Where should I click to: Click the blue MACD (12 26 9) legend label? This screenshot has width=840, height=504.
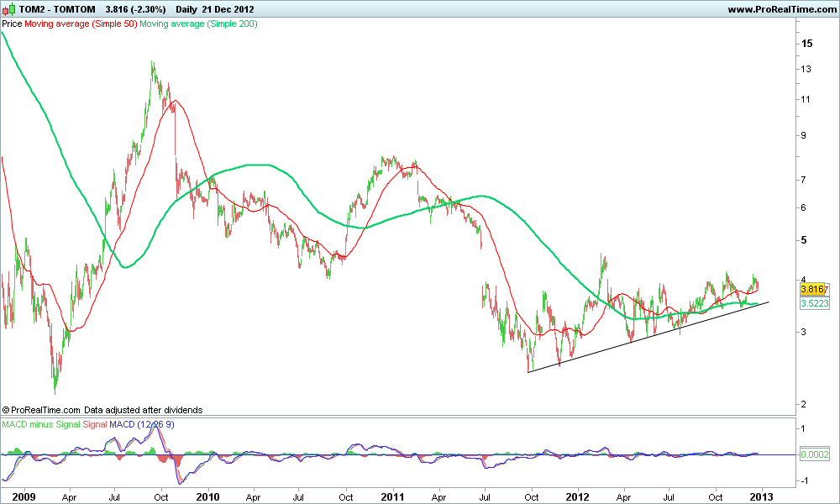coord(141,424)
